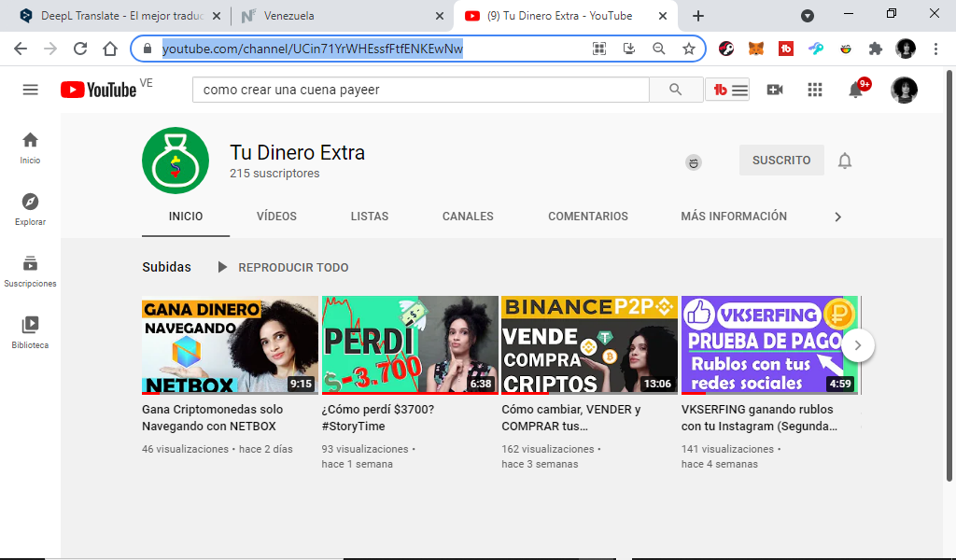This screenshot has width=956, height=560.
Task: Close the Venezuela tab
Action: tap(440, 16)
